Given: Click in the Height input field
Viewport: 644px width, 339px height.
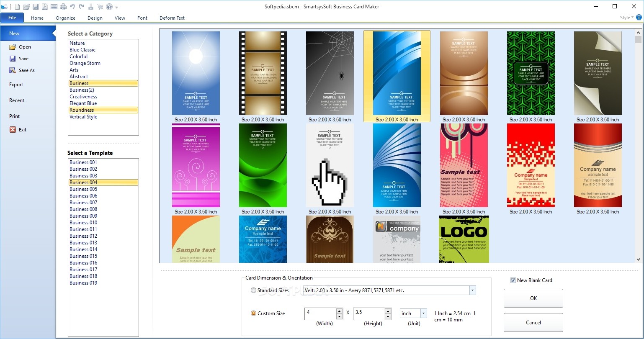Looking at the screenshot, I should coord(369,314).
